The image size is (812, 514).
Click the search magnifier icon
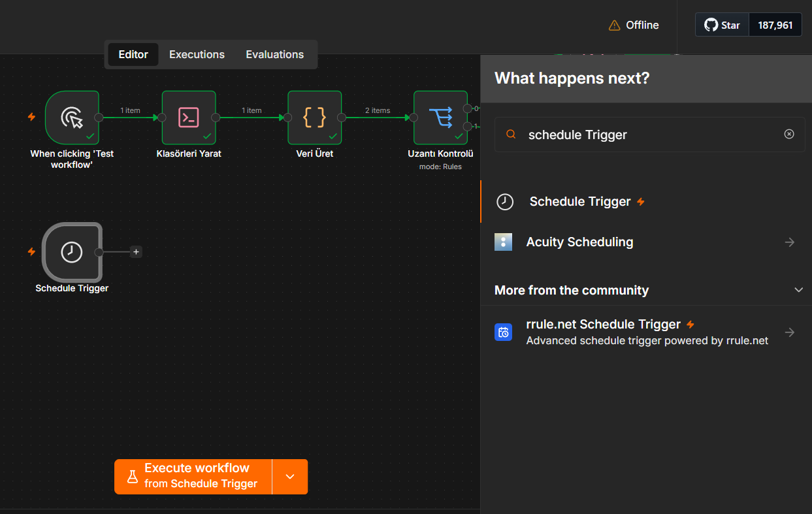pos(512,134)
